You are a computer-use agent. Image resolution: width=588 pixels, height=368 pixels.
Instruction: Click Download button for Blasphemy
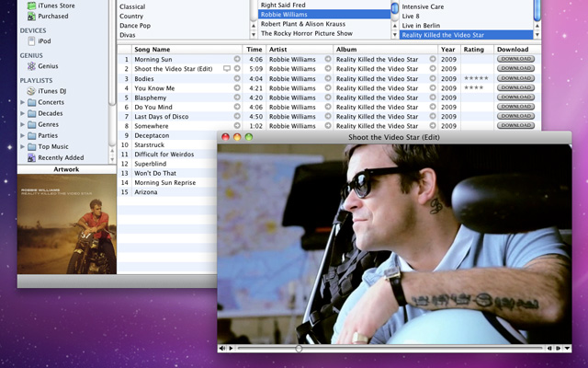click(x=514, y=98)
